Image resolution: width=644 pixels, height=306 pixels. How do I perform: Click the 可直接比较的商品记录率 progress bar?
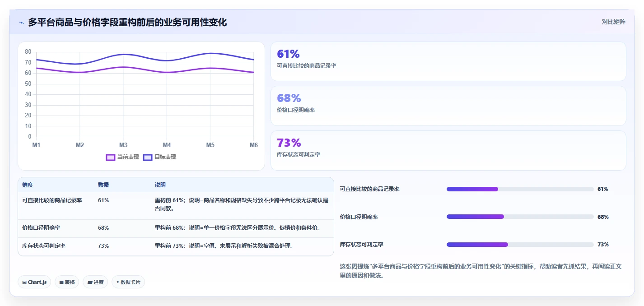pyautogui.click(x=520, y=189)
